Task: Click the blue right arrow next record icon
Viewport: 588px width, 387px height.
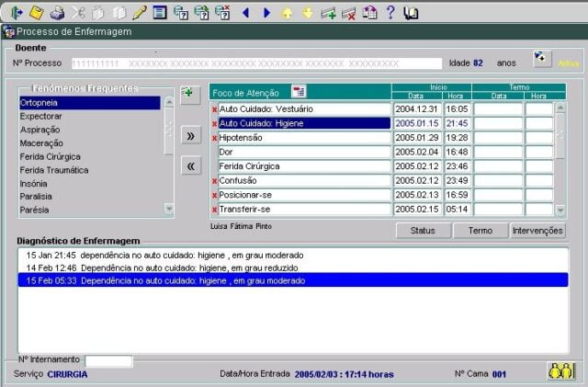Action: click(x=266, y=12)
